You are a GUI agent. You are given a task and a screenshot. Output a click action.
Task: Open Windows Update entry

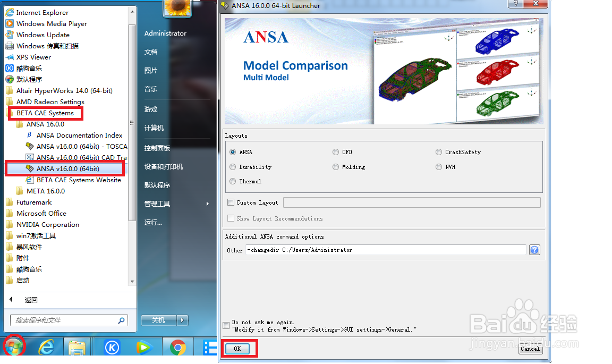(38, 35)
